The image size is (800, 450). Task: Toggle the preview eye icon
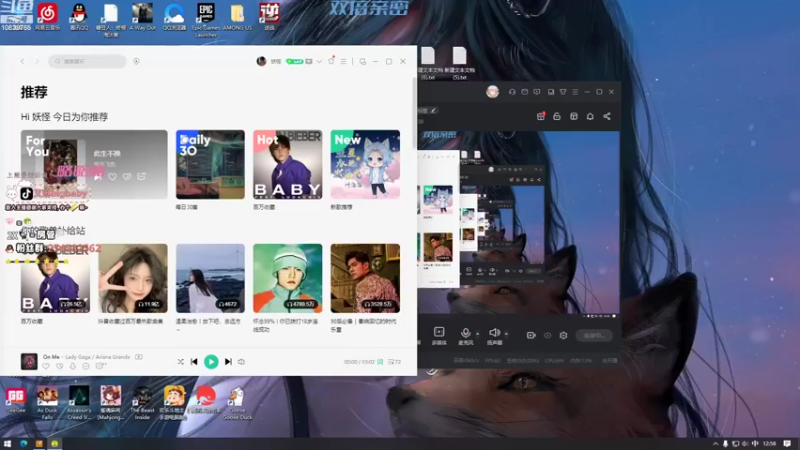click(547, 335)
